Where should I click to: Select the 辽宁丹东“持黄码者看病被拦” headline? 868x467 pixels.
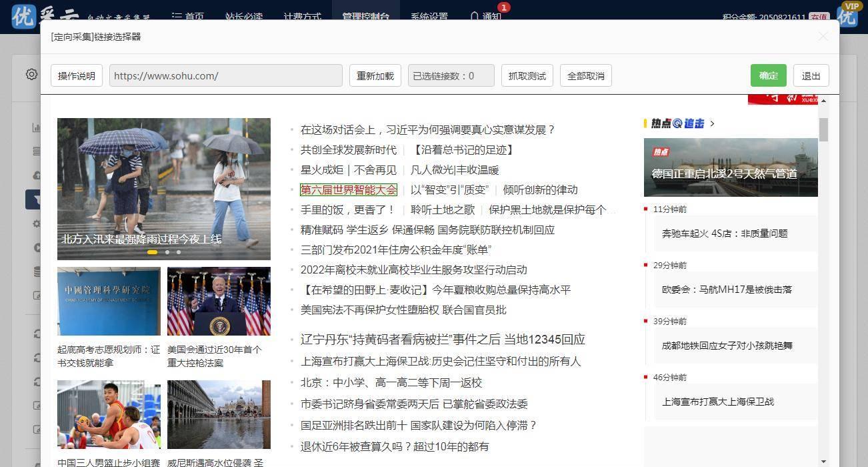pos(443,340)
